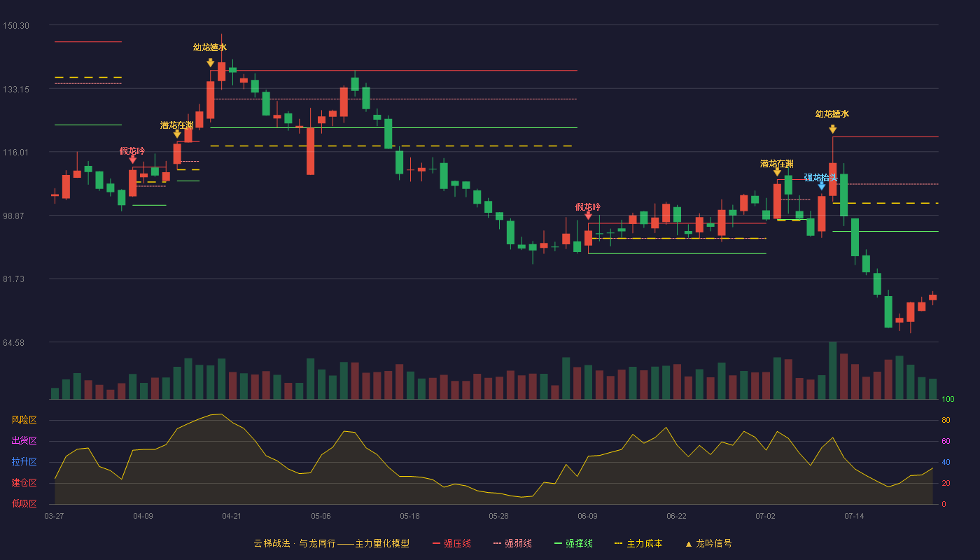Screen dimensions: 980x560
Task: Click the 06-09 date label
Action: (x=587, y=516)
